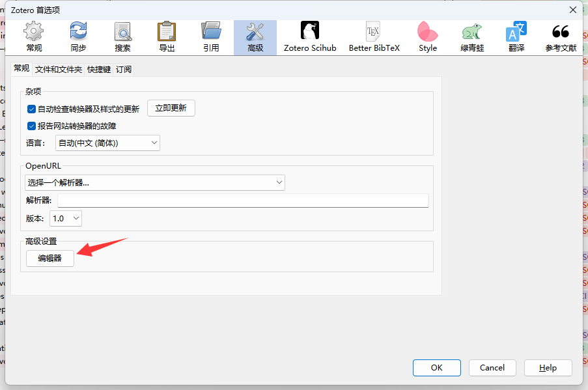Switch to the 快捷键 shortcuts tab
588x390 pixels.
click(x=99, y=70)
